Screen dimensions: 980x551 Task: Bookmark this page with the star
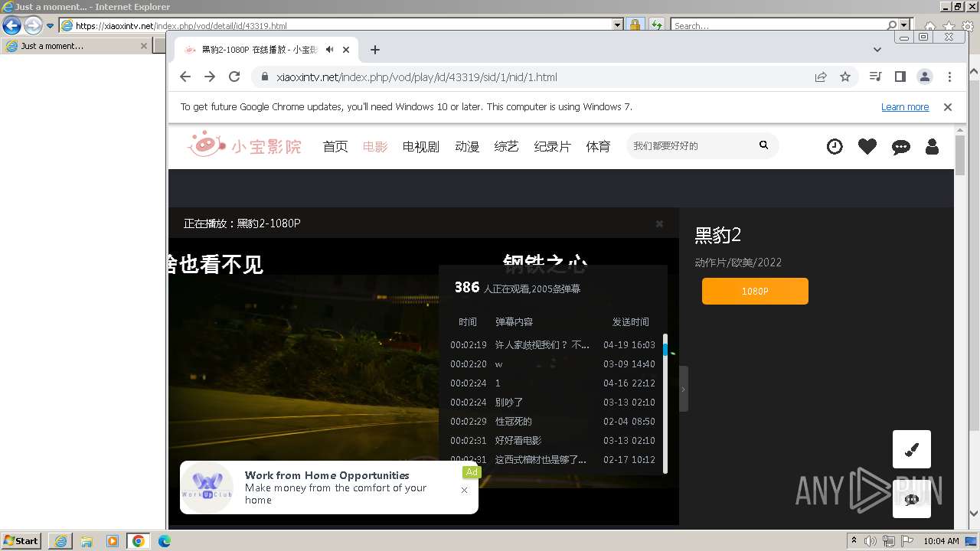pos(845,77)
